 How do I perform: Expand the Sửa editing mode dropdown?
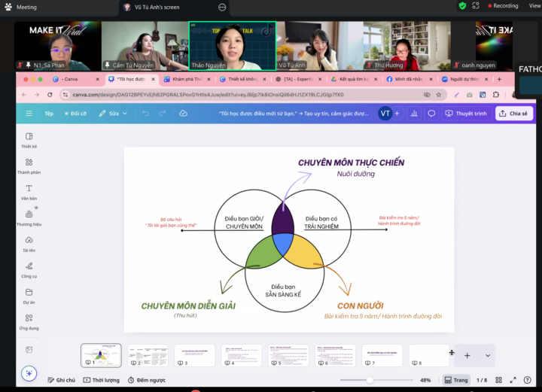(113, 114)
